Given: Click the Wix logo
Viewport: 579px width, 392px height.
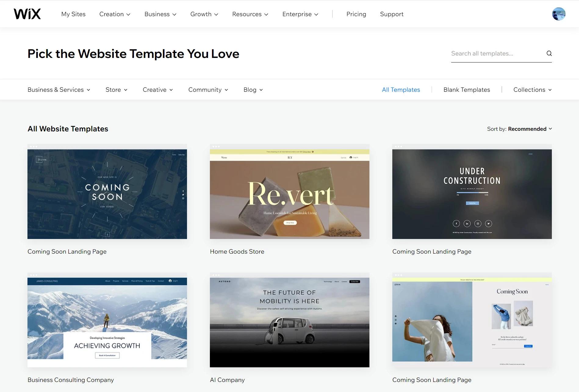Looking at the screenshot, I should click(27, 14).
